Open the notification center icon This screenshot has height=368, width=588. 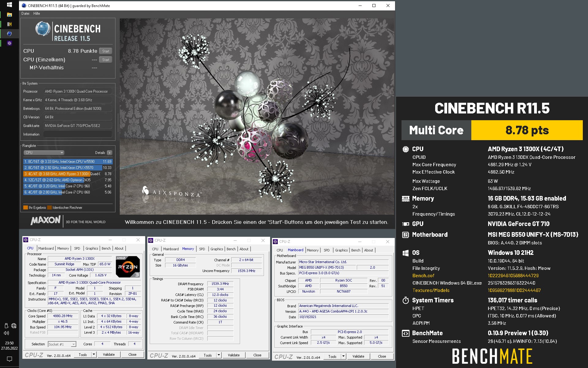point(9,359)
